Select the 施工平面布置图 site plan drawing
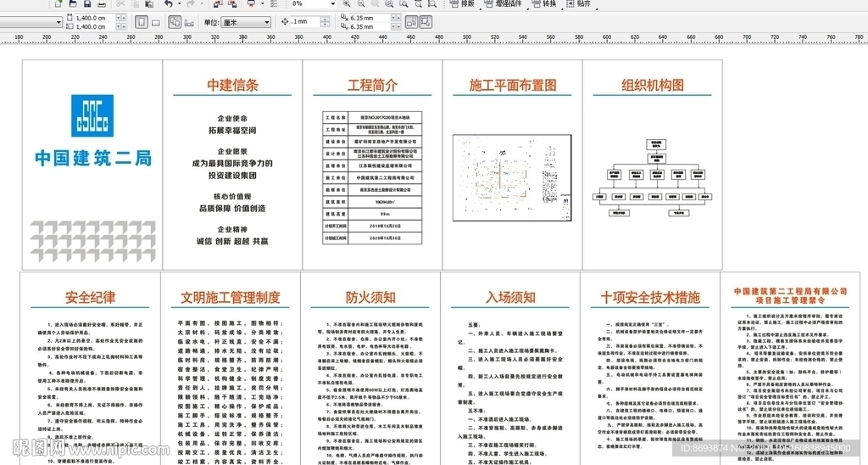The image size is (868, 465). [512, 177]
